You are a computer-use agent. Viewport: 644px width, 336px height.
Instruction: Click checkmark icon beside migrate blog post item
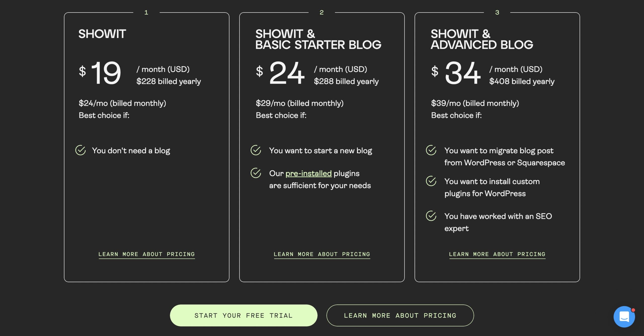431,150
